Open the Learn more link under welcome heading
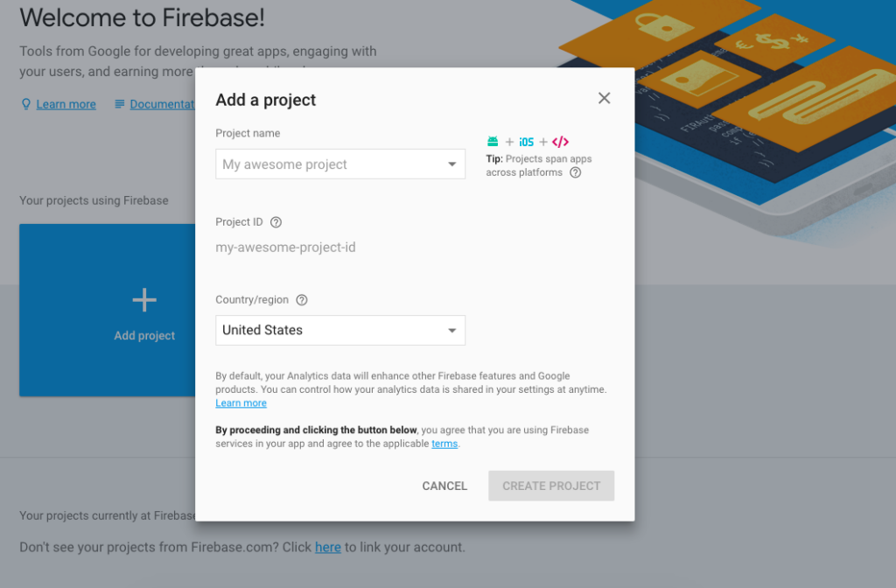896x588 pixels. 66,104
